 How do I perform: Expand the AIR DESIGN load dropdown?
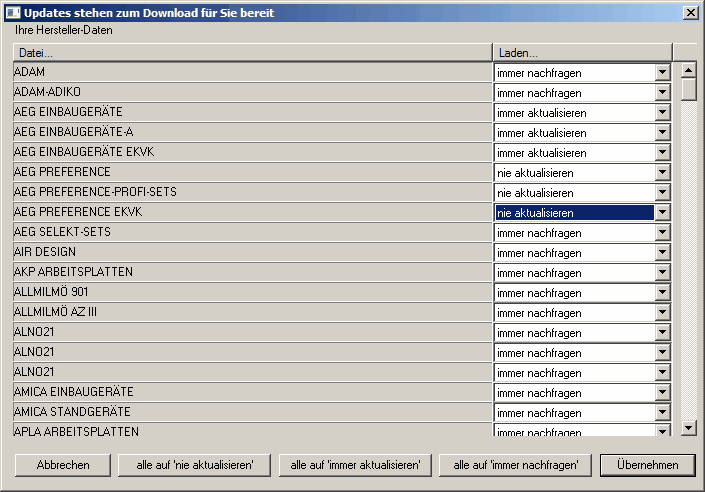pyautogui.click(x=662, y=252)
